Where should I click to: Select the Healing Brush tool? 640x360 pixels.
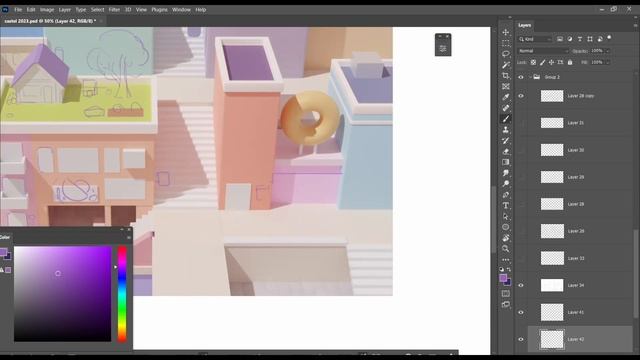pyautogui.click(x=506, y=108)
